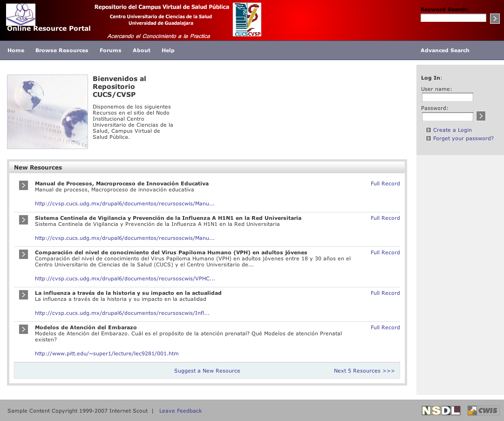Click Suggest a New Resource
This screenshot has width=504, height=421.
(207, 371)
